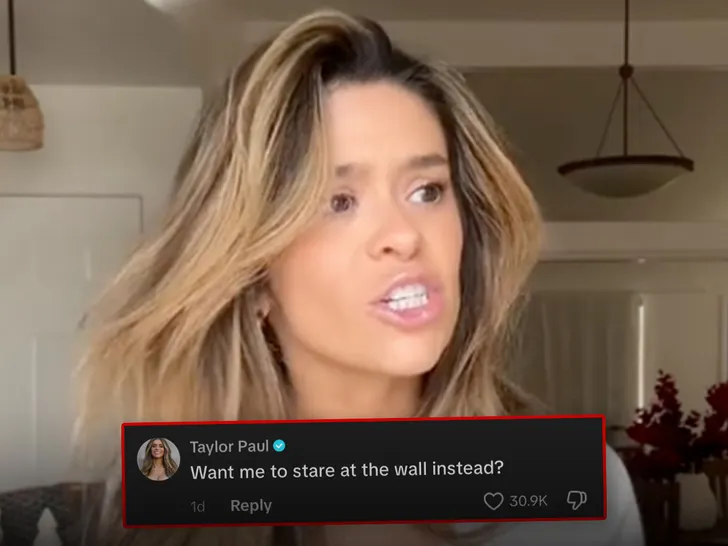Dislike the comment using the thumbs-down icon
This screenshot has width=728, height=546.
[x=577, y=500]
